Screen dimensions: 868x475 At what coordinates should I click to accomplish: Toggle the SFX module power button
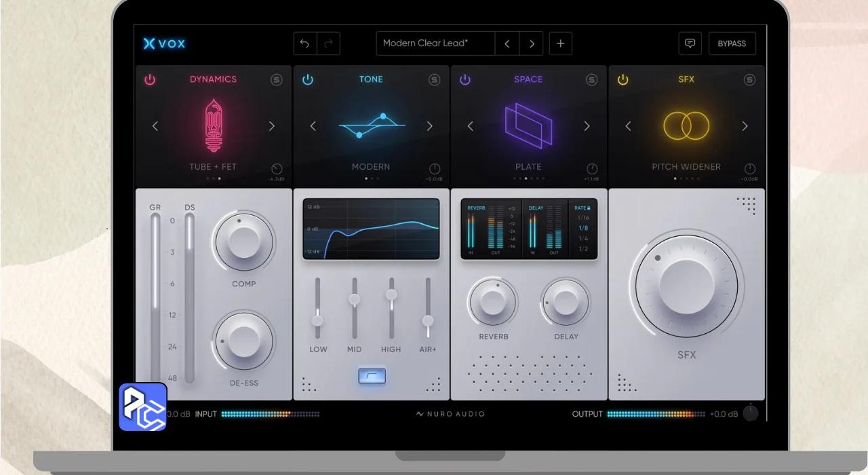pos(623,80)
